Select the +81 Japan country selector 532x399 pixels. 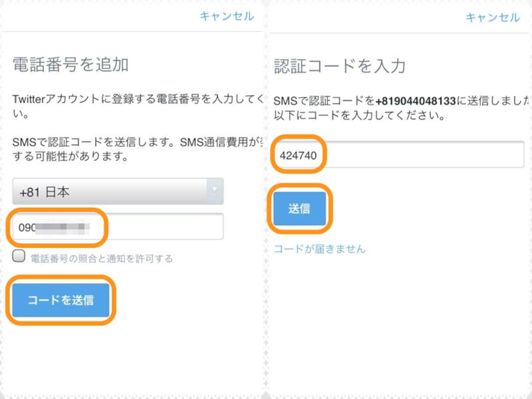[x=117, y=191]
